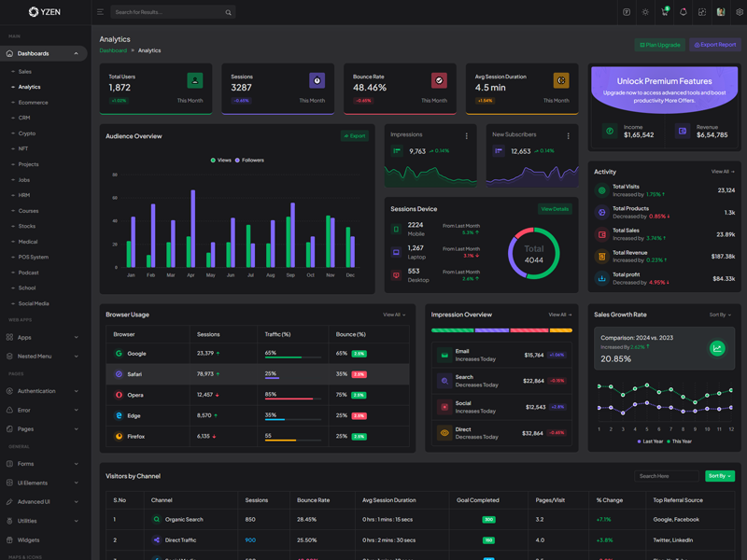Toggle the sidebar with hamburger icon
Image resolution: width=747 pixels, height=560 pixels.
pyautogui.click(x=100, y=12)
